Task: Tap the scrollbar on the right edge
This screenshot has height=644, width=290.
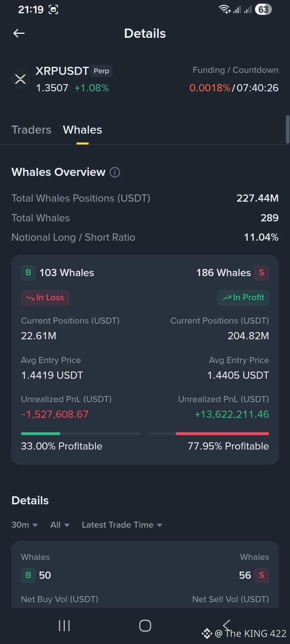Action: point(288,130)
